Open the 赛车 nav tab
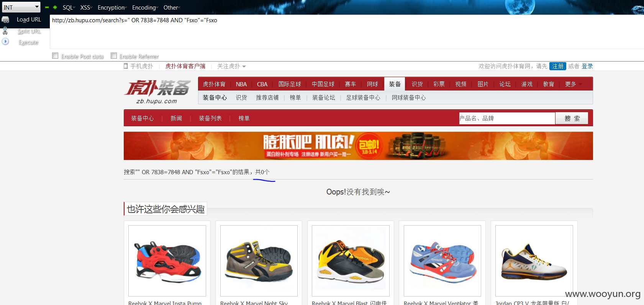Viewport: 644px width, 305px height. click(351, 84)
